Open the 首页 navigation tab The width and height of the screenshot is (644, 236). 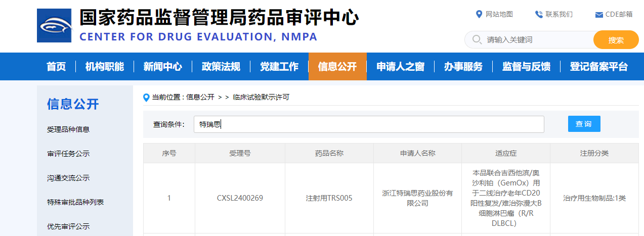(56, 67)
